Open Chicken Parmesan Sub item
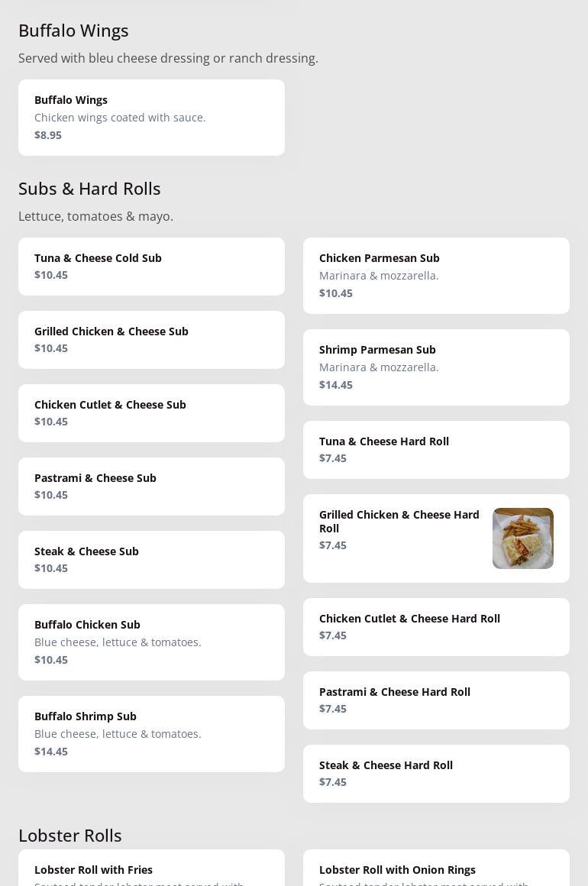This screenshot has height=886, width=588. tap(436, 276)
